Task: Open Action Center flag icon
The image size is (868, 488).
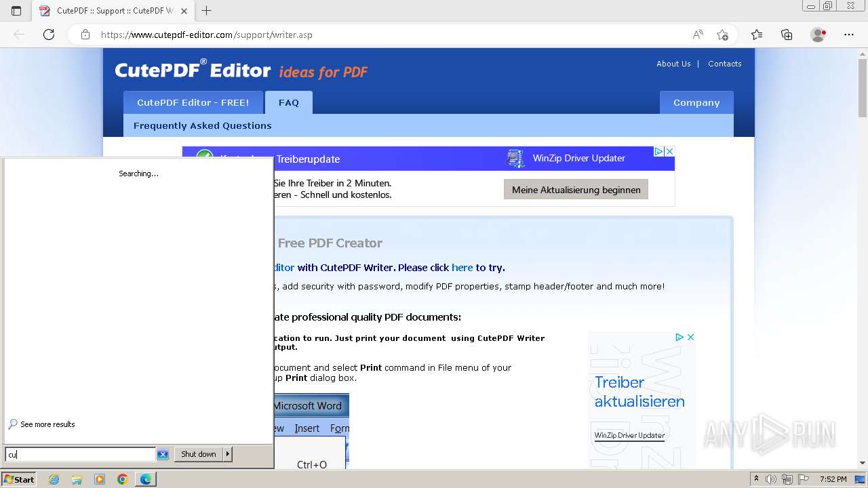Action: tap(804, 479)
